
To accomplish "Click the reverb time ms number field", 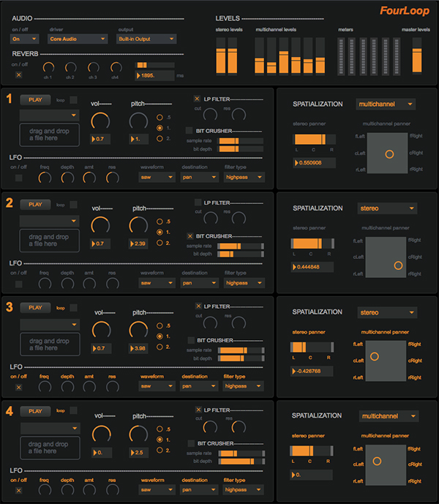I will (155, 75).
